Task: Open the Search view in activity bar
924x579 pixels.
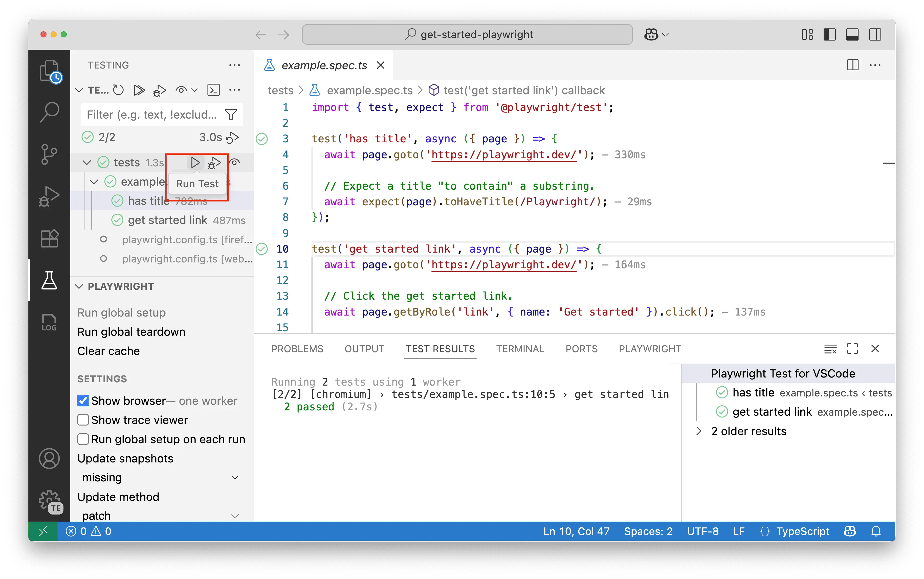Action: (x=49, y=112)
